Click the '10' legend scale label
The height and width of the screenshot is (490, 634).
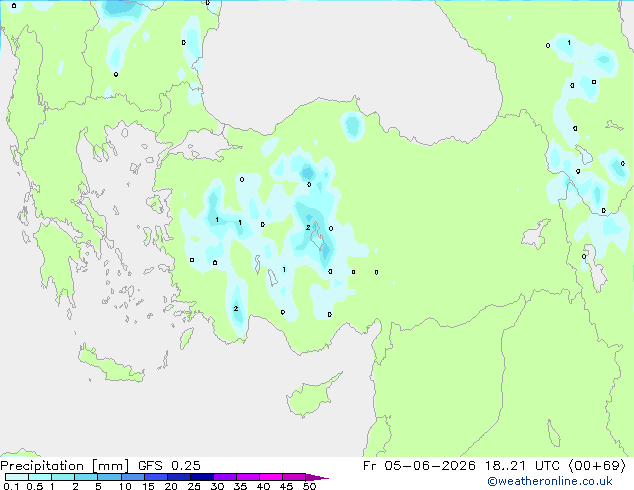click(x=125, y=486)
